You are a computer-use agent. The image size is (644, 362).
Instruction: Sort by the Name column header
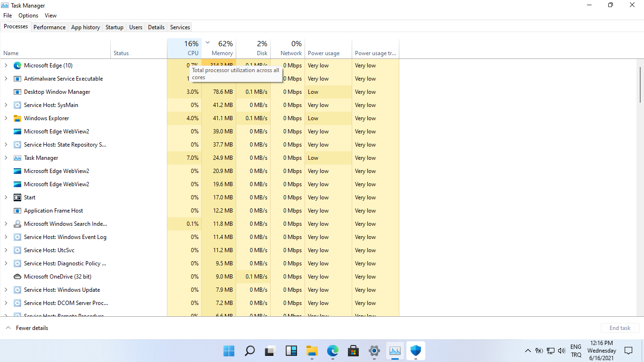click(x=55, y=49)
